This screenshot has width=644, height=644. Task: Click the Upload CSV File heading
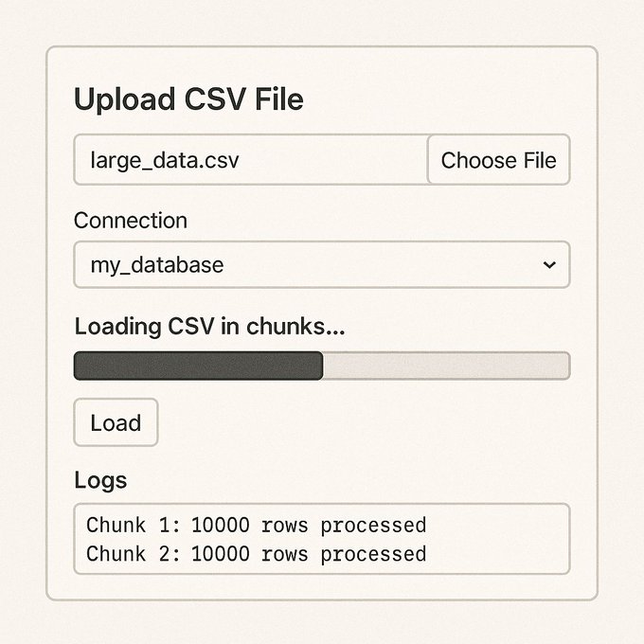(188, 99)
